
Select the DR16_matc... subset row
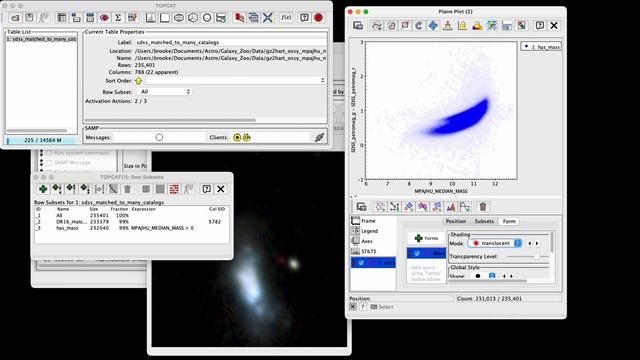tap(131, 222)
